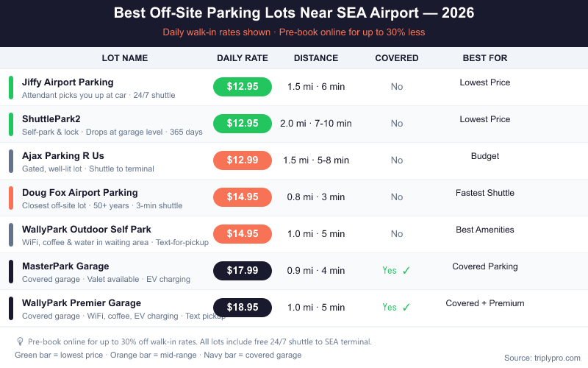
Task: Click the checkmark in WallyPark Premier Garage row
Action: coord(406,308)
